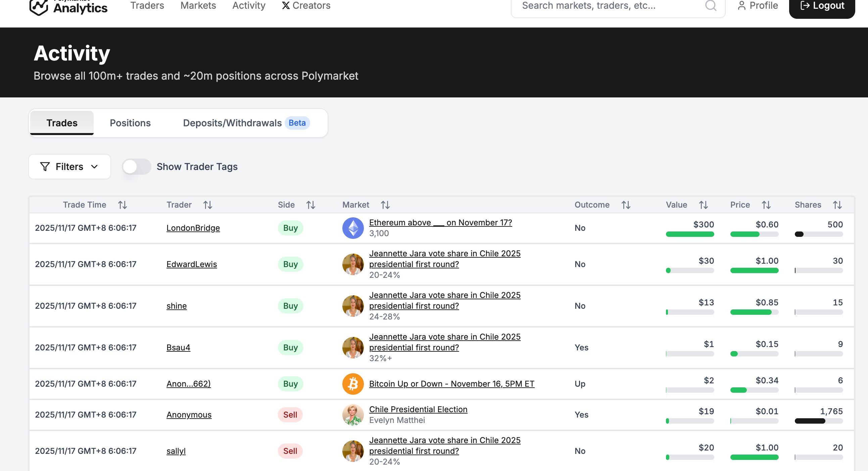The height and width of the screenshot is (471, 868).
Task: Click the Polymarket Analytics logo
Action: point(67,6)
